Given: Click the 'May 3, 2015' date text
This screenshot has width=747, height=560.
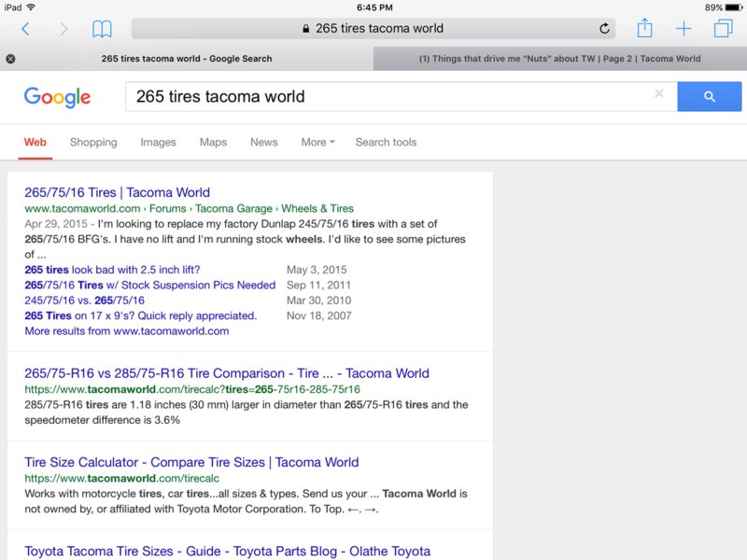Looking at the screenshot, I should pos(317,270).
